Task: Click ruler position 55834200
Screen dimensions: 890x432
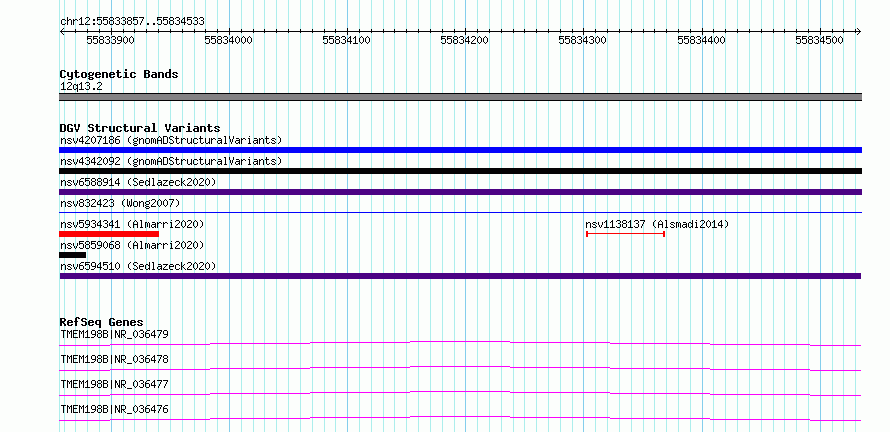Action: 464,40
